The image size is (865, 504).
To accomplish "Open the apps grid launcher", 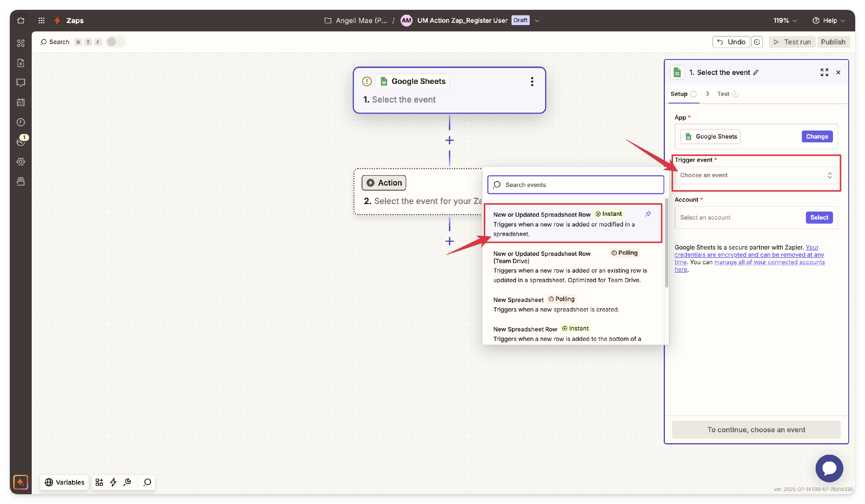I will 42,20.
